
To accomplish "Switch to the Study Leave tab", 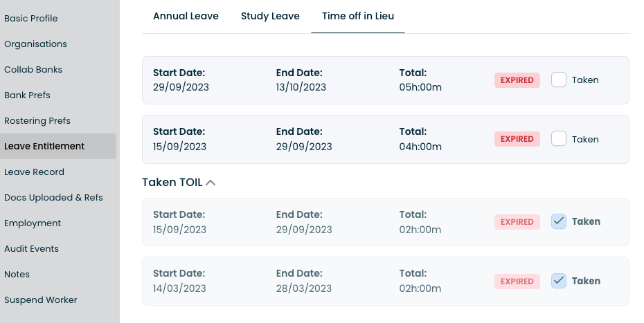I will (x=270, y=16).
